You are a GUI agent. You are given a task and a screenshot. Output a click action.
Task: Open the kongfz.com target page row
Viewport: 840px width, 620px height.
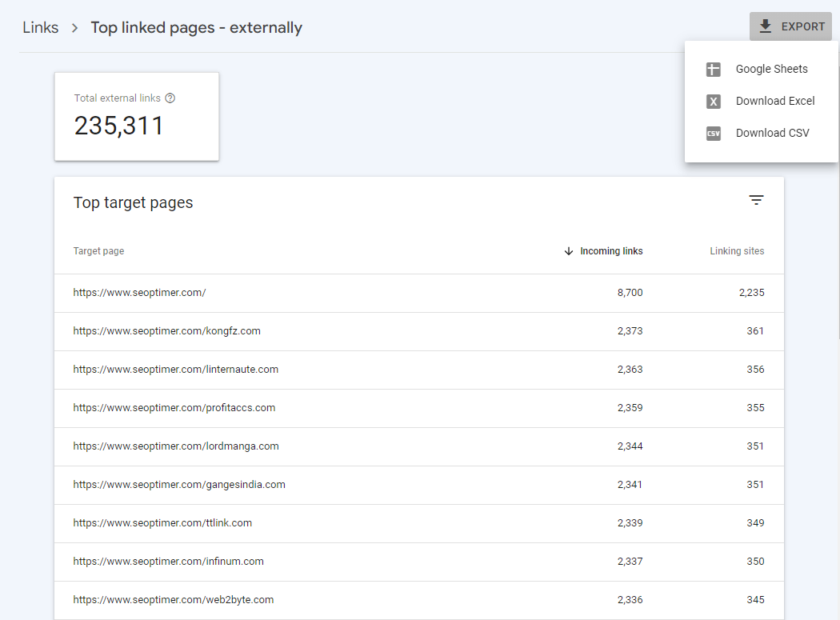166,331
